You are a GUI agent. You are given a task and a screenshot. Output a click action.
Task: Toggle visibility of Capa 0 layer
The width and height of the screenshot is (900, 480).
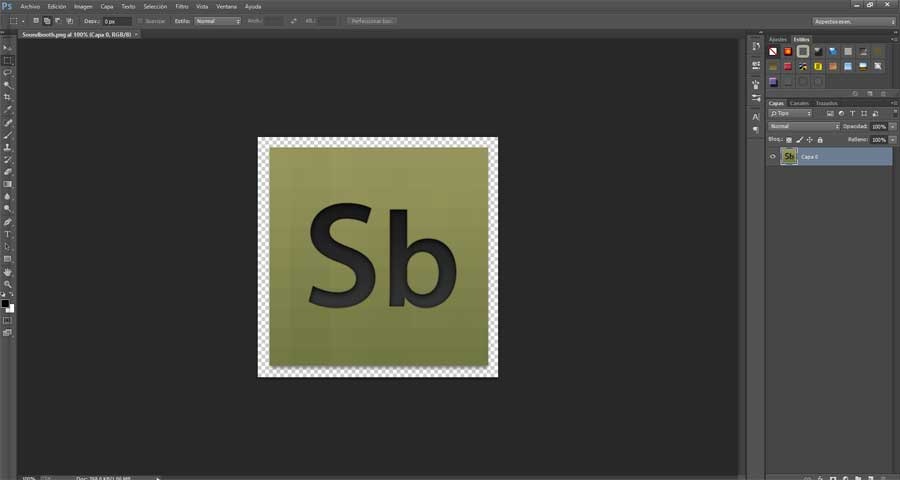coord(773,156)
